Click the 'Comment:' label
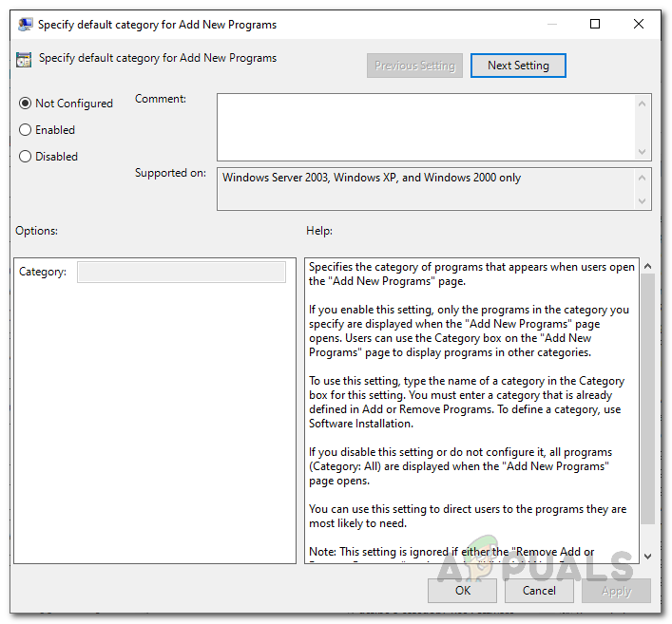672x624 pixels. [x=161, y=99]
